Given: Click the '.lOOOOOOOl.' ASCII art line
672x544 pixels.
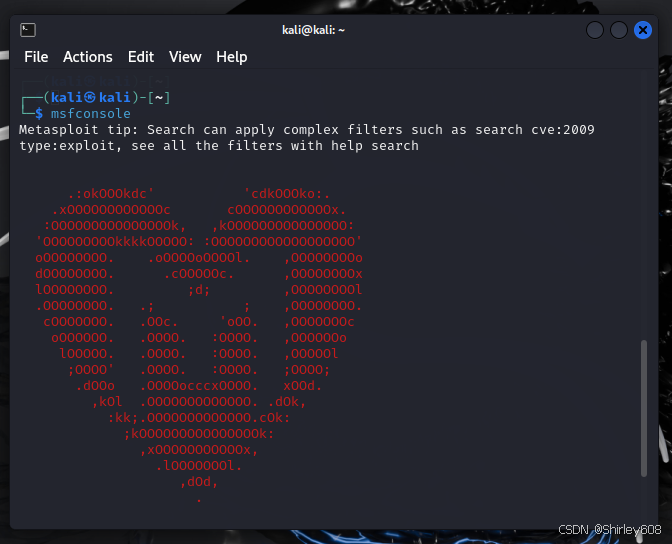Looking at the screenshot, I should pyautogui.click(x=199, y=466).
